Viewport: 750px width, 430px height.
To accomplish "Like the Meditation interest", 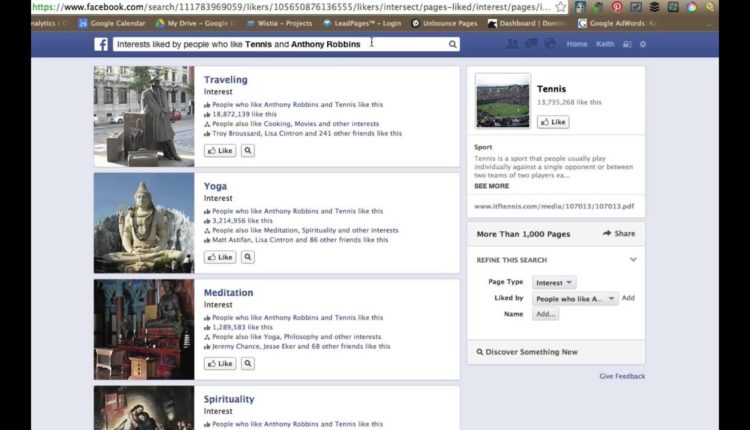I will point(220,364).
